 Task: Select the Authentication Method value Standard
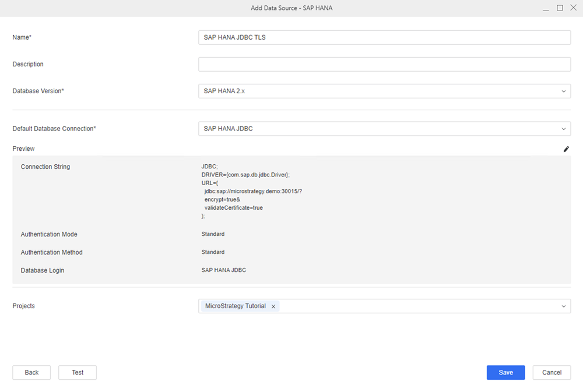(213, 252)
